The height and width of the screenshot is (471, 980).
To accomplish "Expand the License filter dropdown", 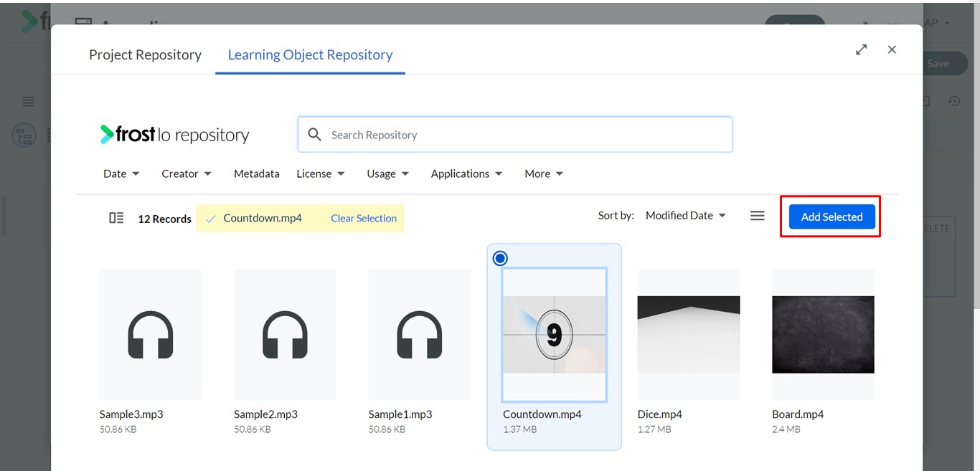I will [x=321, y=173].
